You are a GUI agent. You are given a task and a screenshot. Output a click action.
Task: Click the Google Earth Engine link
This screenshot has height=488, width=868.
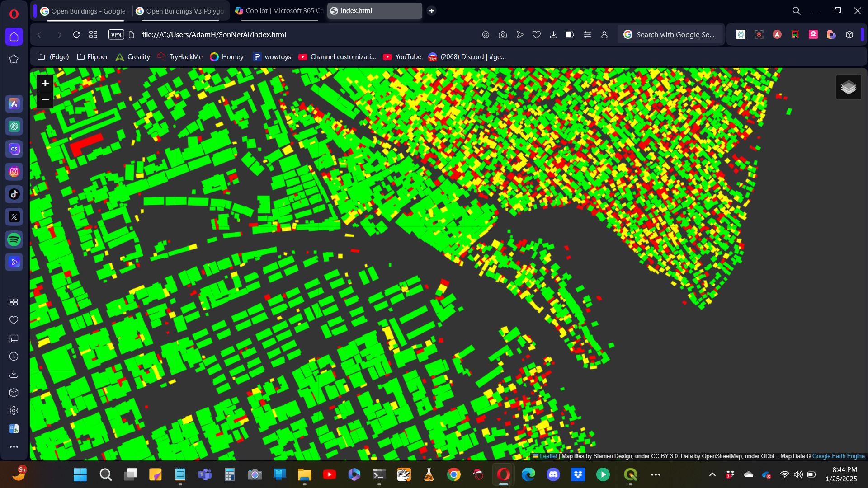click(x=838, y=456)
